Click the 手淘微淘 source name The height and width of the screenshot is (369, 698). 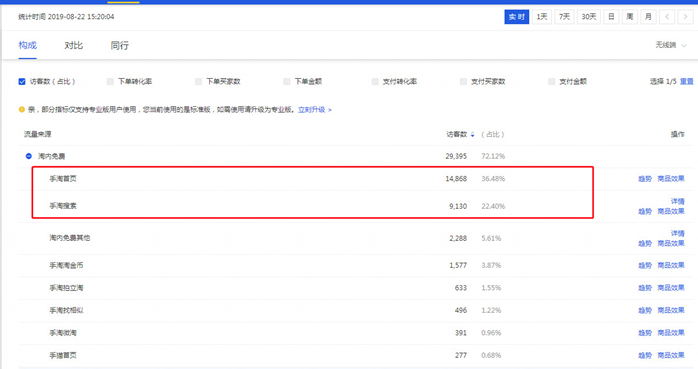(63, 333)
